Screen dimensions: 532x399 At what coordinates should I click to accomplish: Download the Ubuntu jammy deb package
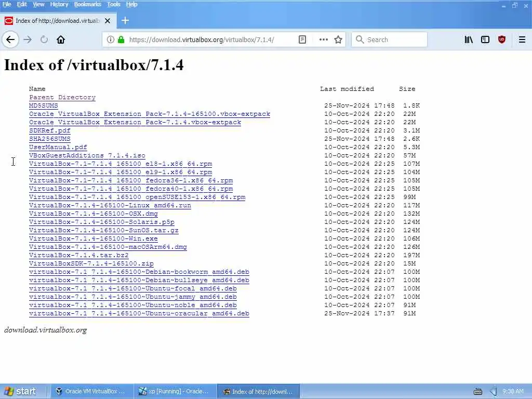[133, 297]
